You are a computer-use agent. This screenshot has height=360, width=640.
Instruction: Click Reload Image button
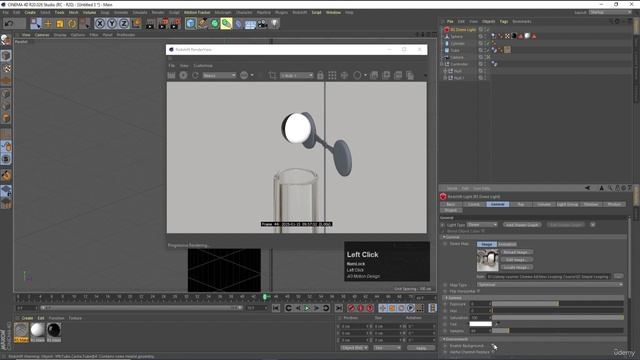click(x=516, y=252)
